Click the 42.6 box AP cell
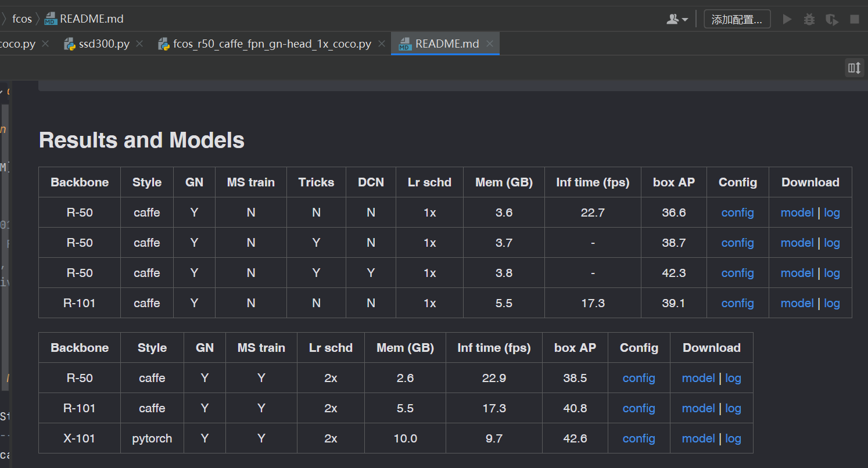Image resolution: width=868 pixels, height=468 pixels. pos(575,438)
